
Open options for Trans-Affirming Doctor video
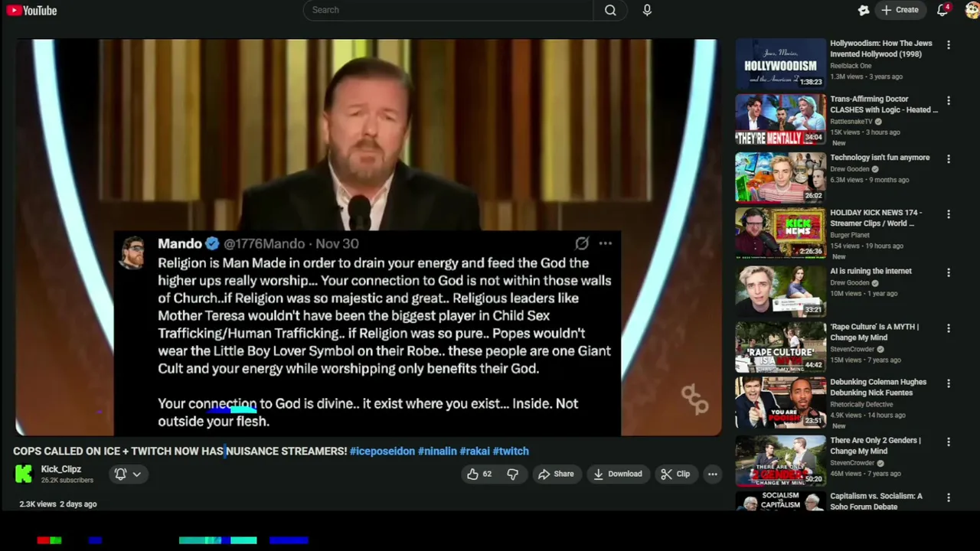[949, 101]
